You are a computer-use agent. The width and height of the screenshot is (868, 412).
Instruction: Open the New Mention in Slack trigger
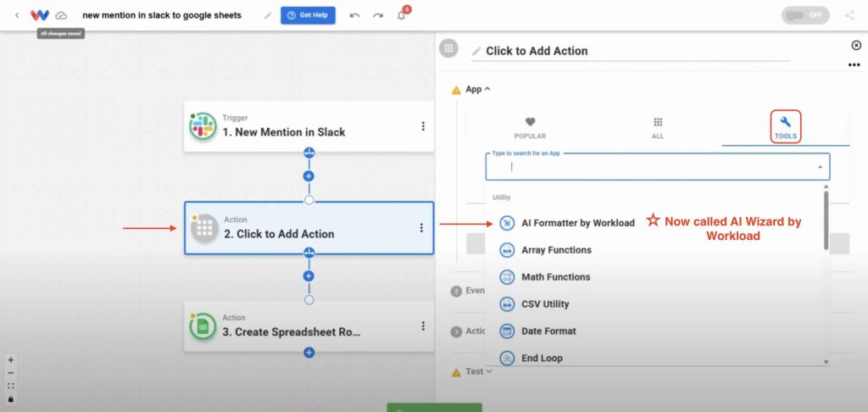tap(309, 126)
